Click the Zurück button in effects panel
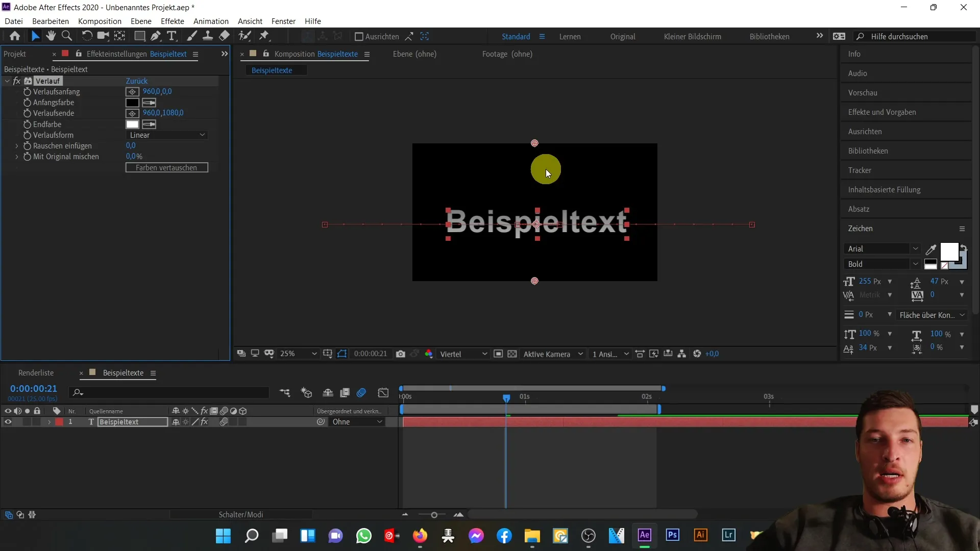 coord(136,80)
